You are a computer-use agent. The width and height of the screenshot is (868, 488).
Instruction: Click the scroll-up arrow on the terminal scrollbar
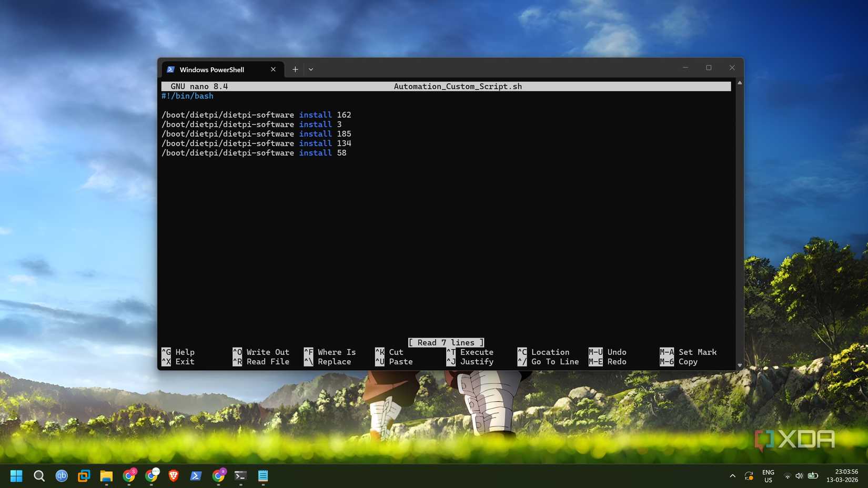pyautogui.click(x=740, y=83)
